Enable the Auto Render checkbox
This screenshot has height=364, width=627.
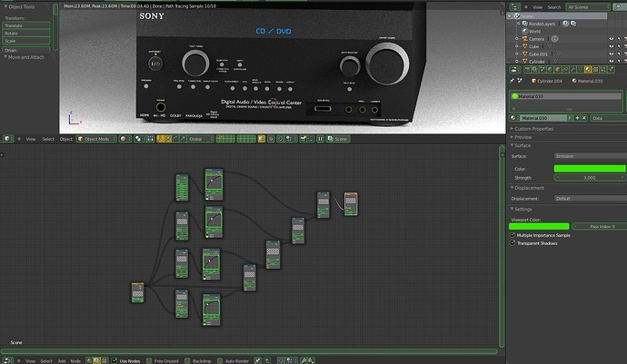(x=220, y=360)
